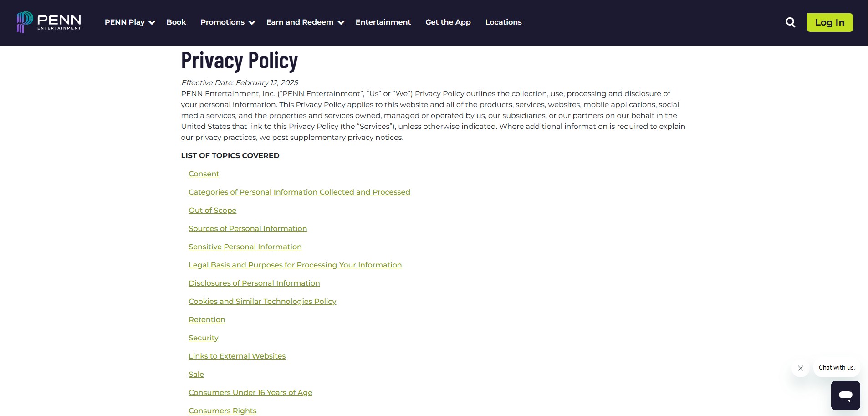Open Cookies and Similar Technologies Policy link
This screenshot has width=868, height=416.
pos(262,302)
